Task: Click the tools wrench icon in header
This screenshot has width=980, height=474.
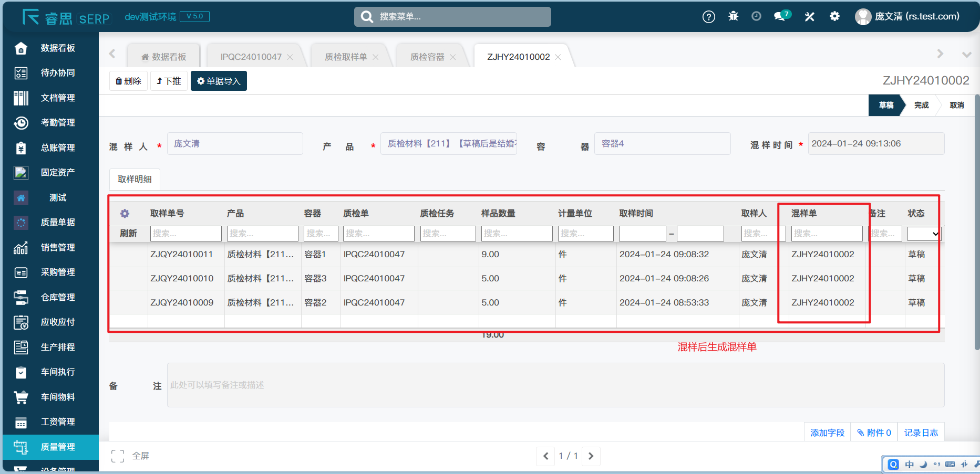Action: [x=809, y=17]
